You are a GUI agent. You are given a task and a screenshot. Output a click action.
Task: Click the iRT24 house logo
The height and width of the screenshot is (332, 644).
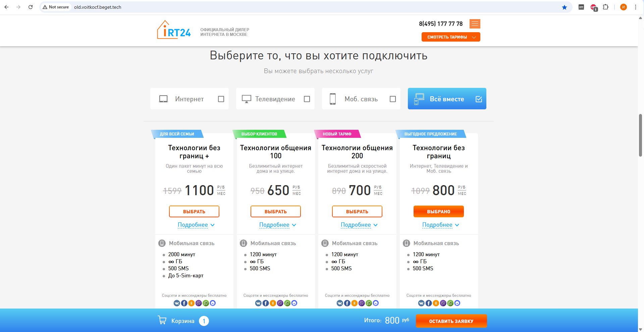[x=174, y=30]
